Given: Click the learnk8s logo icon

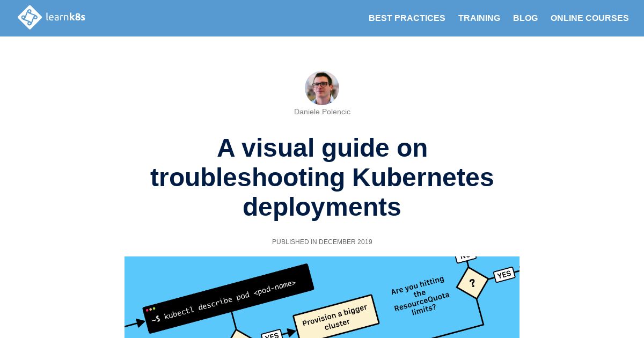Looking at the screenshot, I should click(30, 17).
